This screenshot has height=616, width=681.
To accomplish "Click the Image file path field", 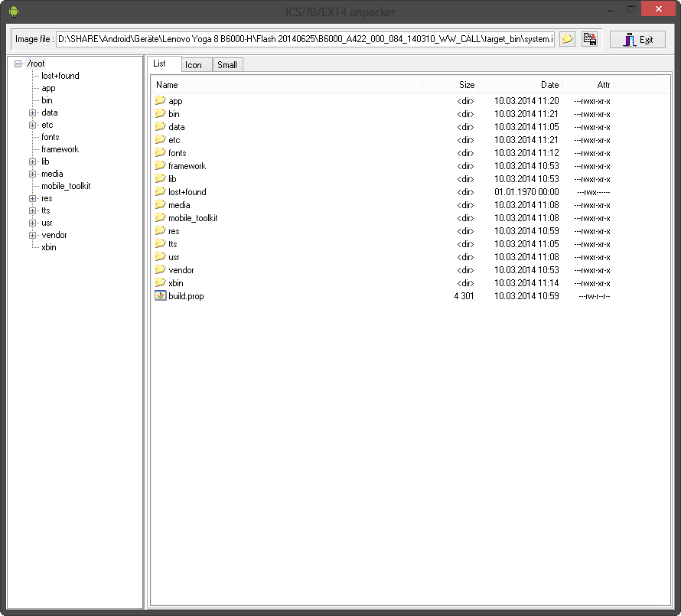I will [x=305, y=39].
